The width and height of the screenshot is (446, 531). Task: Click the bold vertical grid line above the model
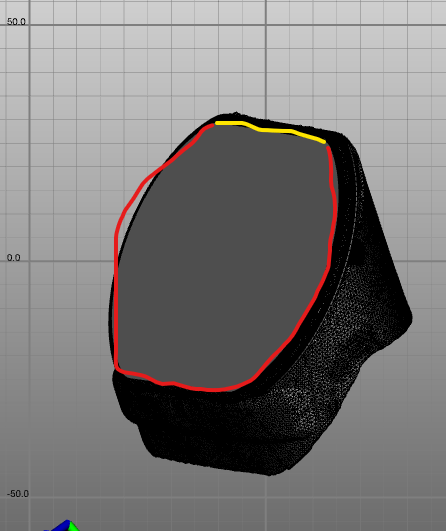point(266,58)
